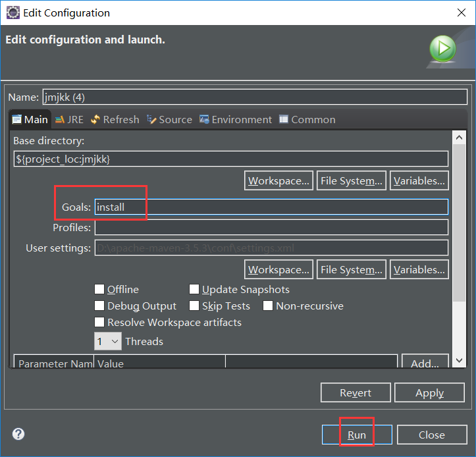This screenshot has height=457, width=476.
Task: Click the Run button
Action: coord(357,435)
